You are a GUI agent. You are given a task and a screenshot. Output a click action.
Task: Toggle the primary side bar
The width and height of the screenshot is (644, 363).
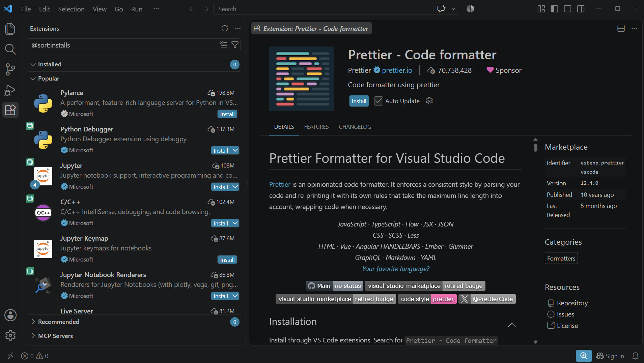tap(554, 9)
